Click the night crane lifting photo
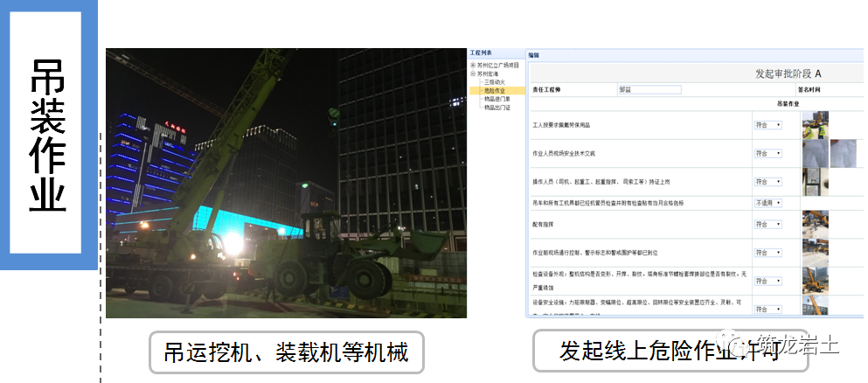Screen dimensions: 868x383 (286, 184)
